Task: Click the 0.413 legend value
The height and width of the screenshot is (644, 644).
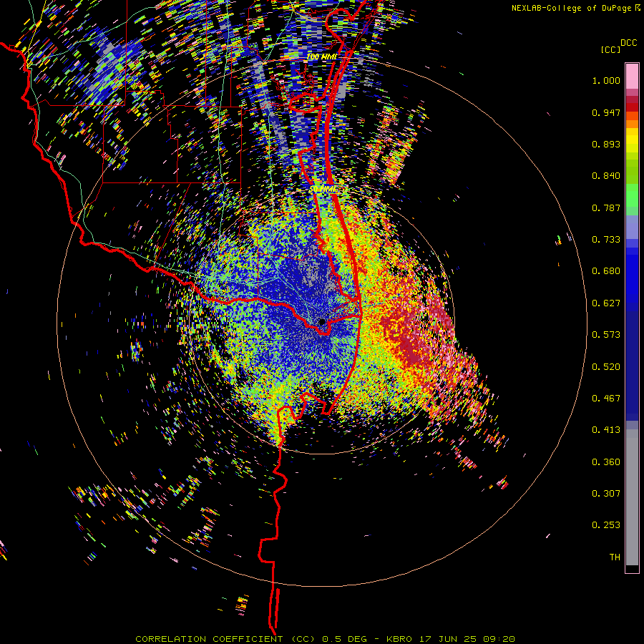Action: [606, 430]
